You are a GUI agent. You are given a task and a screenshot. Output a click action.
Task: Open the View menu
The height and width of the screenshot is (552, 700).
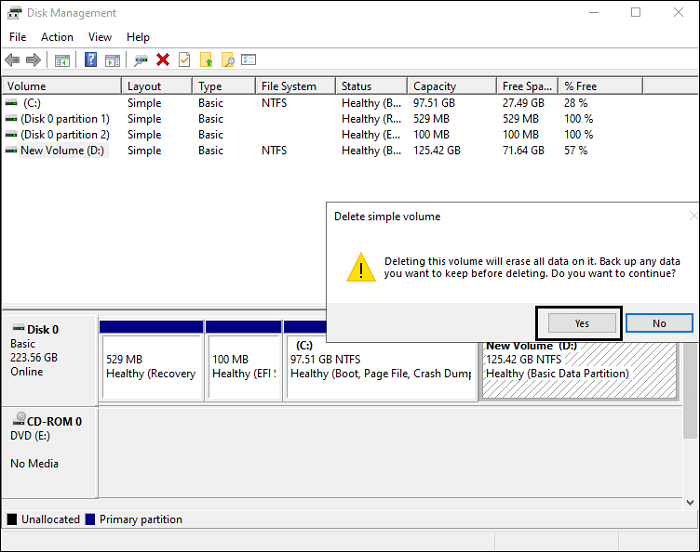100,37
